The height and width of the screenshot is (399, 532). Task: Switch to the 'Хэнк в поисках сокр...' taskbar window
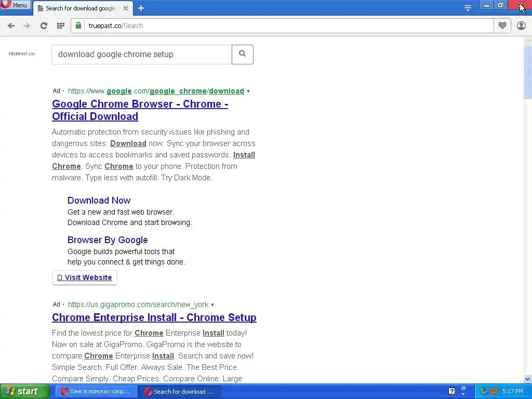[96, 392]
